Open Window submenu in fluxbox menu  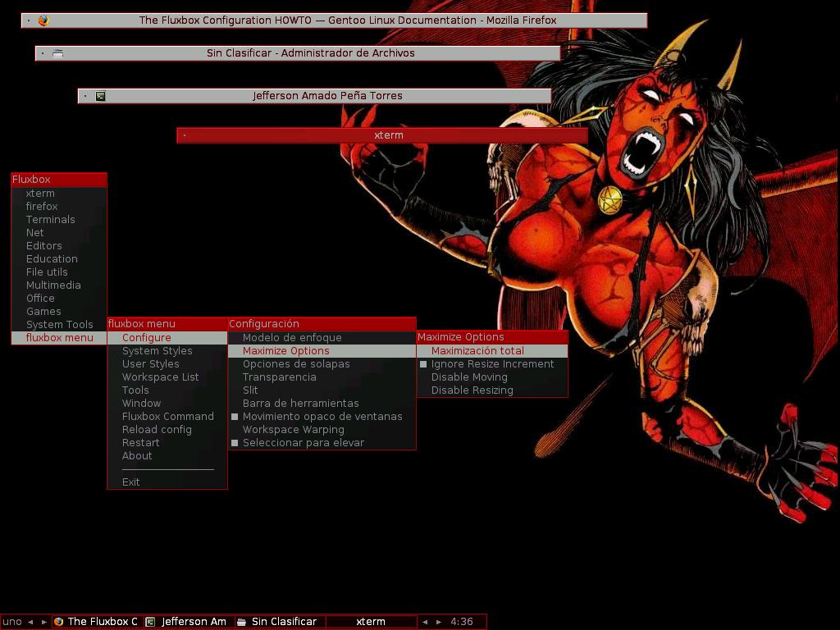(x=167, y=404)
